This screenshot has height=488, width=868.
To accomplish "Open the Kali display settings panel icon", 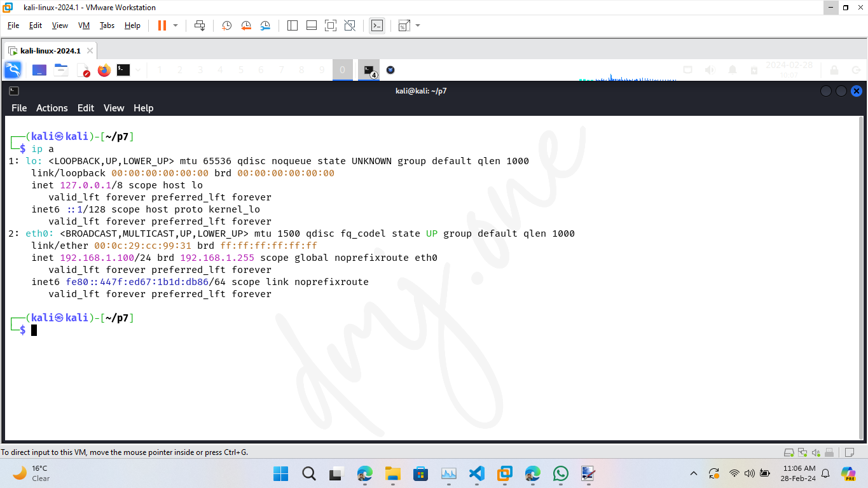I will [x=687, y=70].
